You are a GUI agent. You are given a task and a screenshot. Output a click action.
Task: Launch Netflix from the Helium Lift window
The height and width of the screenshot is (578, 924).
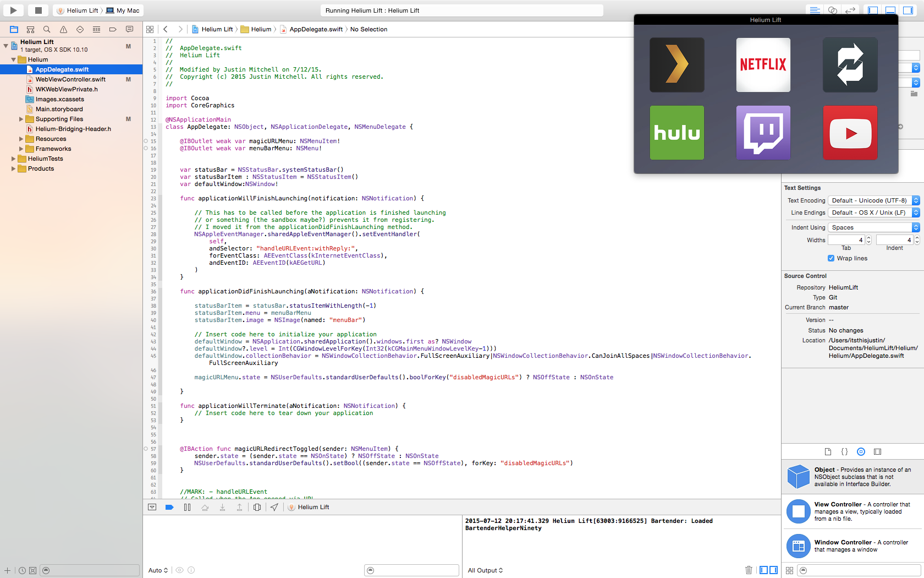763,65
